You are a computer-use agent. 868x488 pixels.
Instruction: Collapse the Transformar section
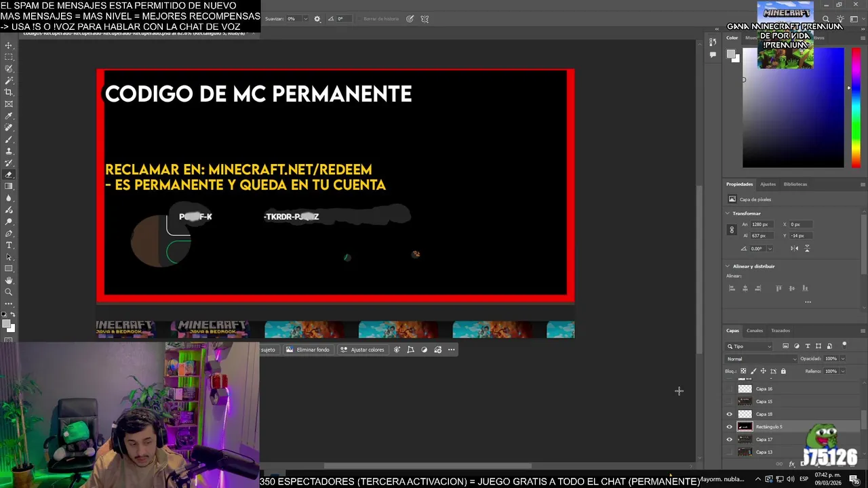[x=728, y=213]
